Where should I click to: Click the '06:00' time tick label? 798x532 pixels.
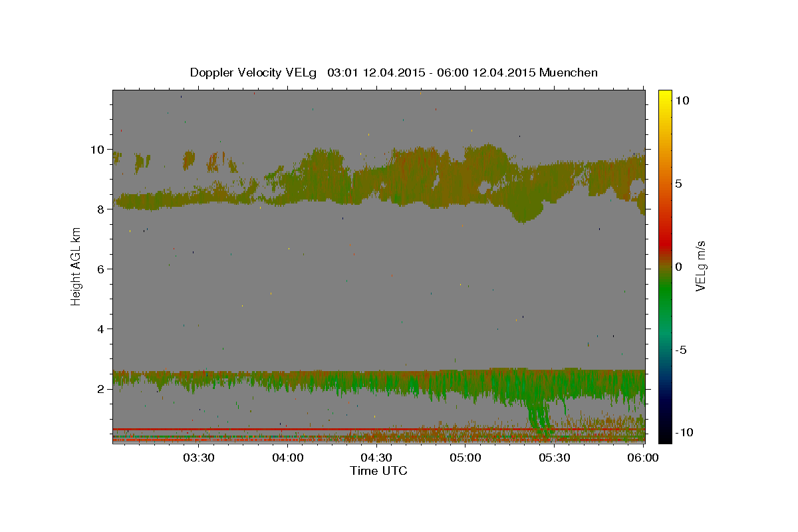point(643,458)
